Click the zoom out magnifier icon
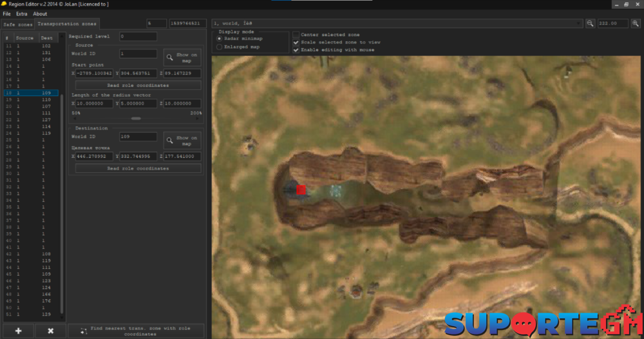644x339 pixels. point(591,23)
